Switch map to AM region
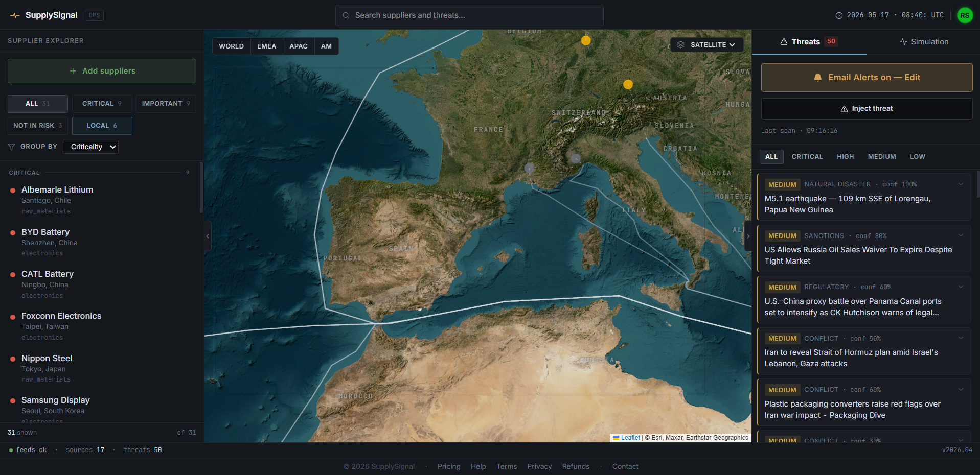 (326, 46)
